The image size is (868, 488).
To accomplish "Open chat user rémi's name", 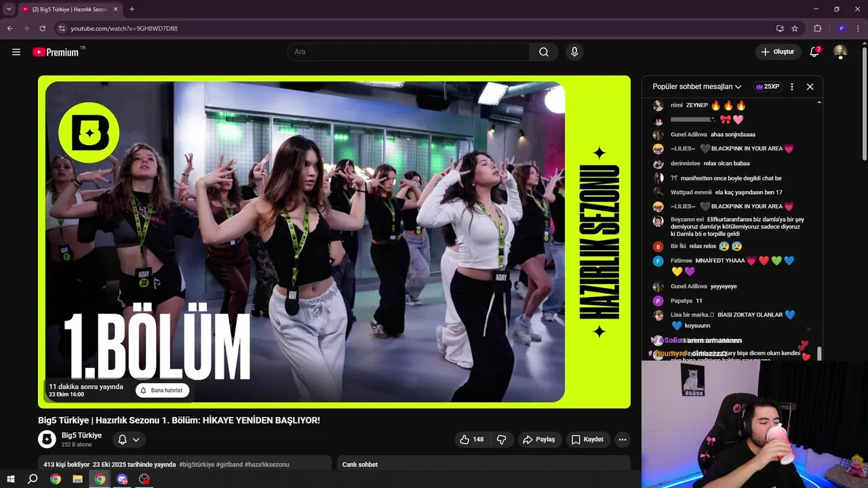I will [x=676, y=105].
